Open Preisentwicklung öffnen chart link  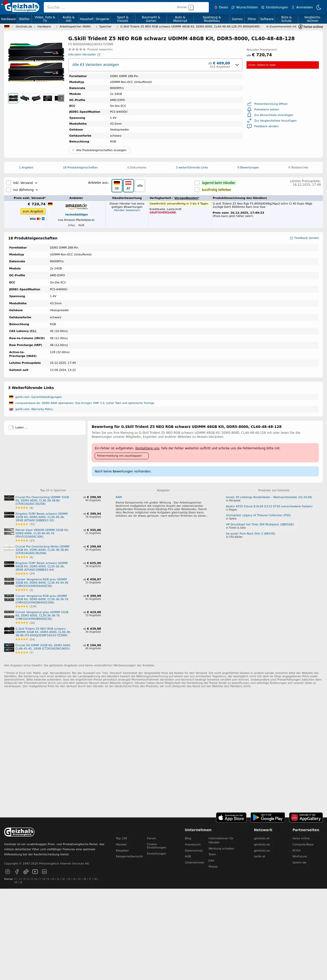point(267,104)
